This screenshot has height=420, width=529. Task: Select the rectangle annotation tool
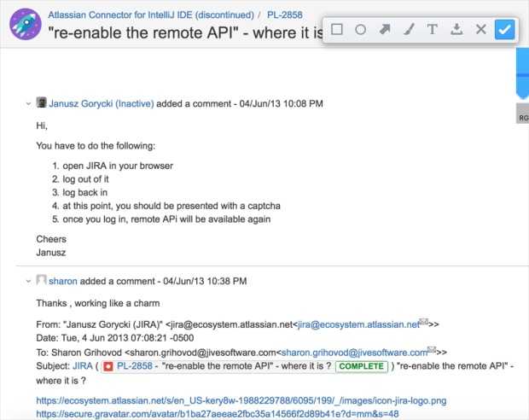[337, 29]
